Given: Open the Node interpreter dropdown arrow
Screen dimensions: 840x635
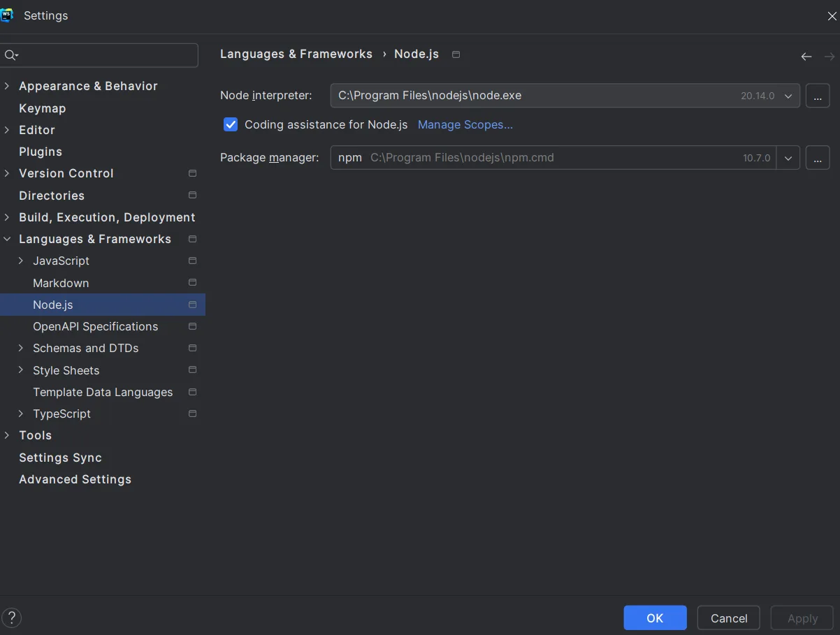Looking at the screenshot, I should (788, 96).
